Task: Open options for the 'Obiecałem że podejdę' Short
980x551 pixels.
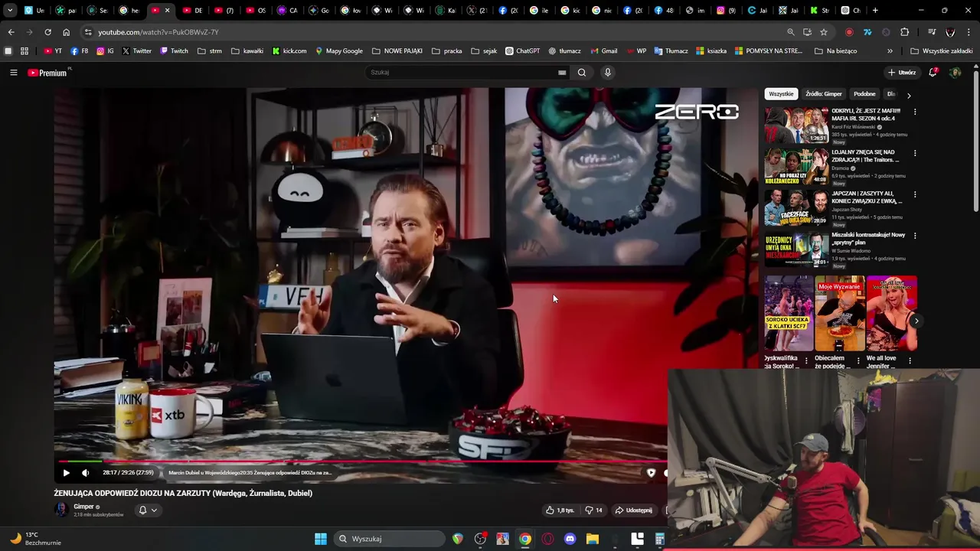Action: pos(857,360)
